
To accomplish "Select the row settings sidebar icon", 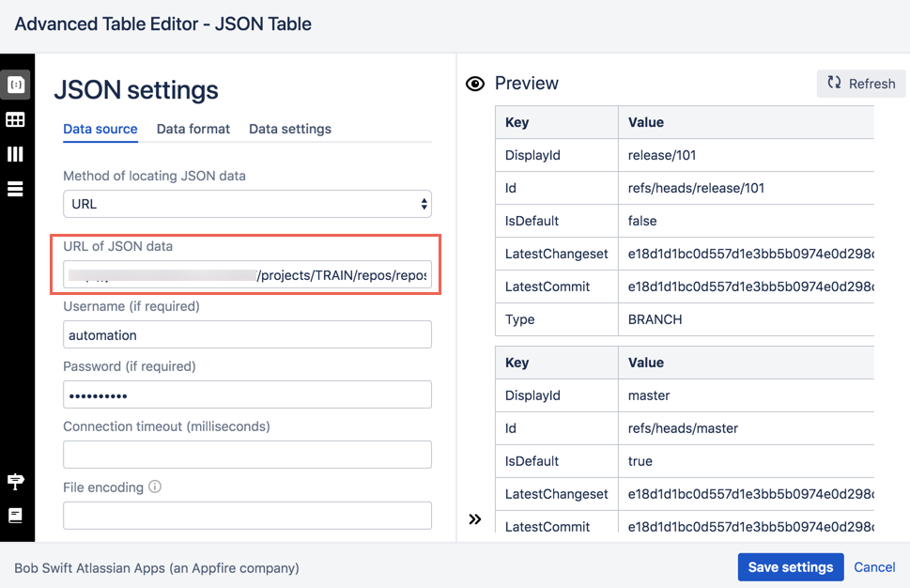I will pyautogui.click(x=15, y=189).
